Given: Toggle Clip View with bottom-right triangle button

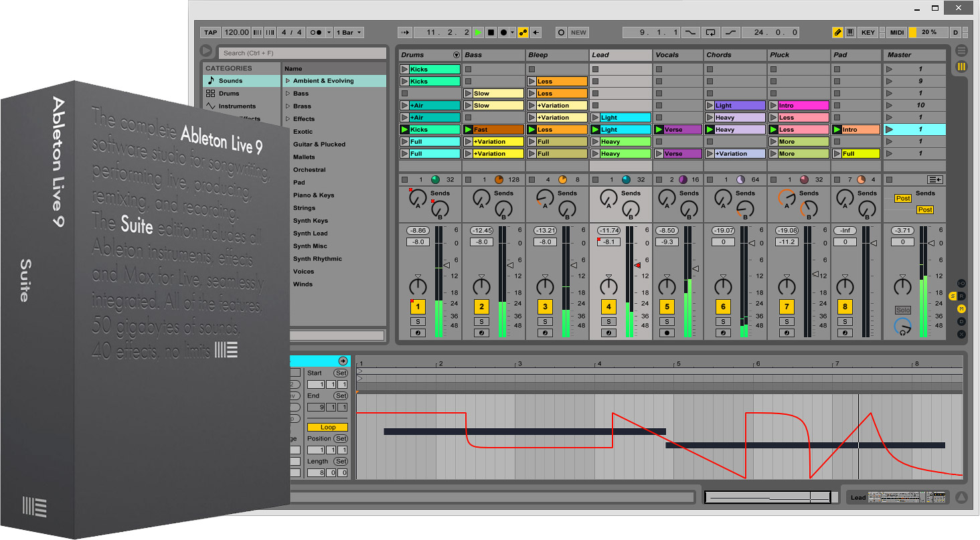Looking at the screenshot, I should click(x=962, y=497).
